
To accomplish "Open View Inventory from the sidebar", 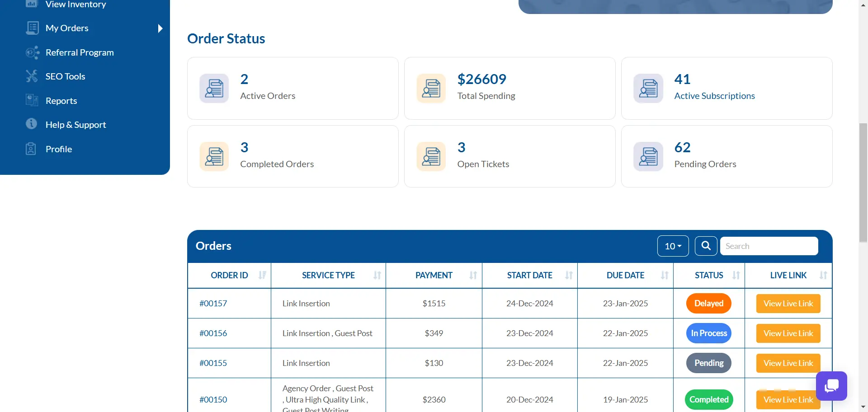I will tap(75, 5).
